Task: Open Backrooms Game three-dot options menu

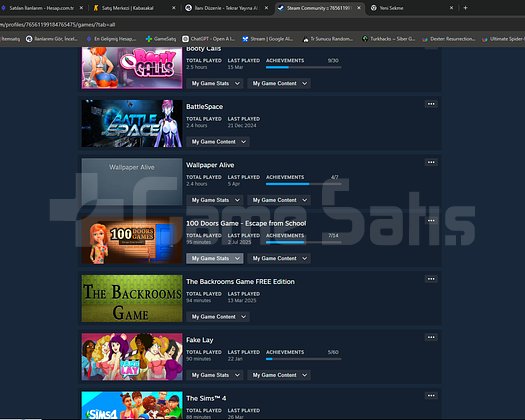Action: (431, 279)
